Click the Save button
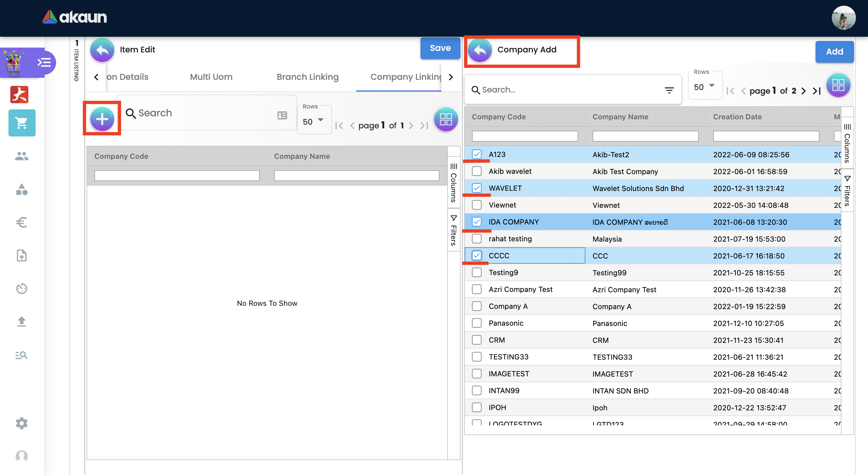Screen dimensions: 868x476 tap(440, 48)
